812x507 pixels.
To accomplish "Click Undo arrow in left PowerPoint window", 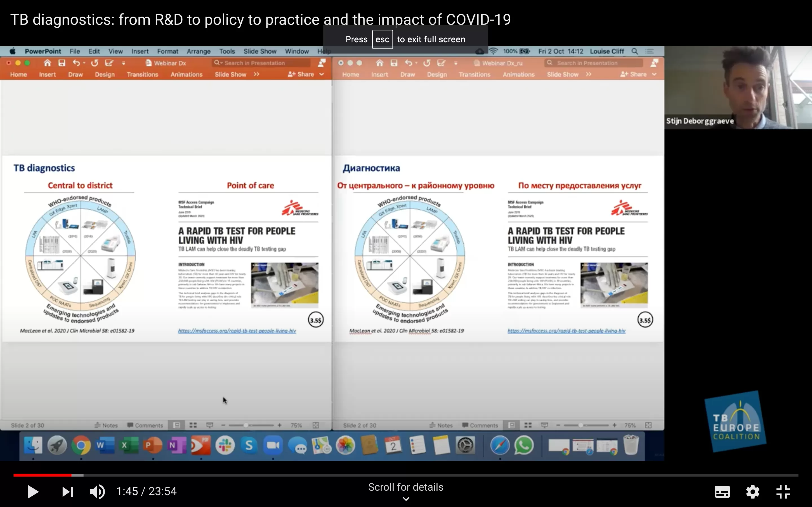I will (x=76, y=63).
